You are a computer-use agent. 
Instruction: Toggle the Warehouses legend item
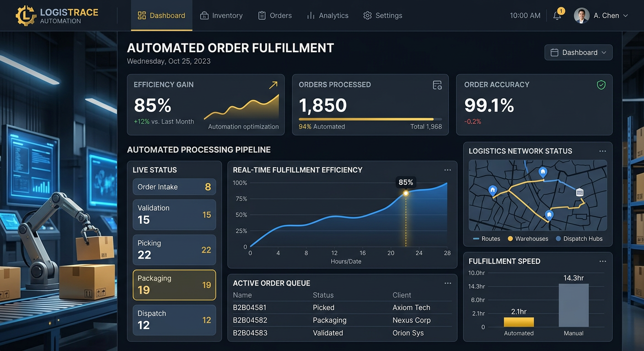[x=528, y=239]
